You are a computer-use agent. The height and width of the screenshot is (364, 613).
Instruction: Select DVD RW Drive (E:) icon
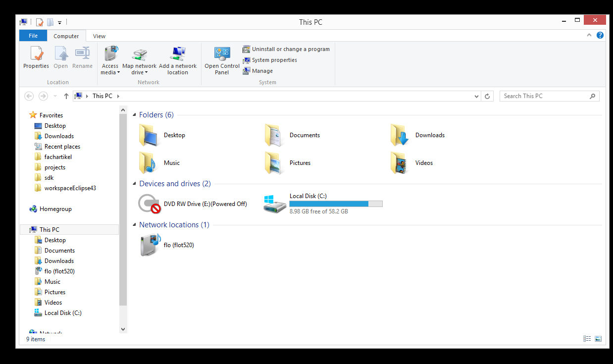(x=149, y=204)
